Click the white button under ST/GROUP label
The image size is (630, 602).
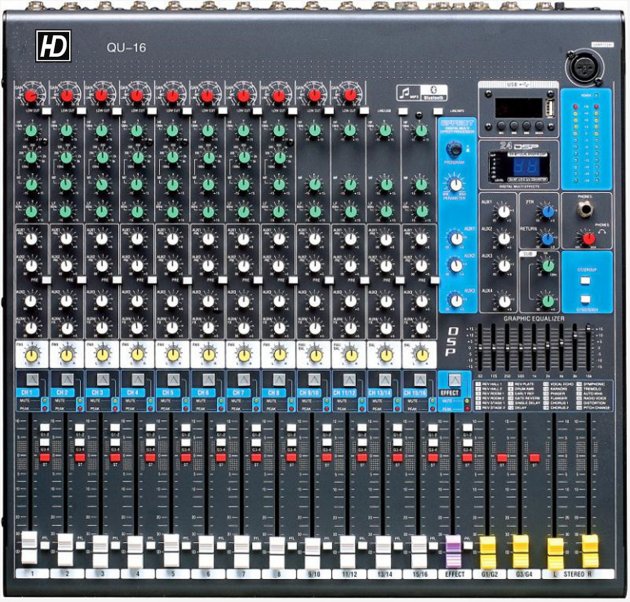586,281
